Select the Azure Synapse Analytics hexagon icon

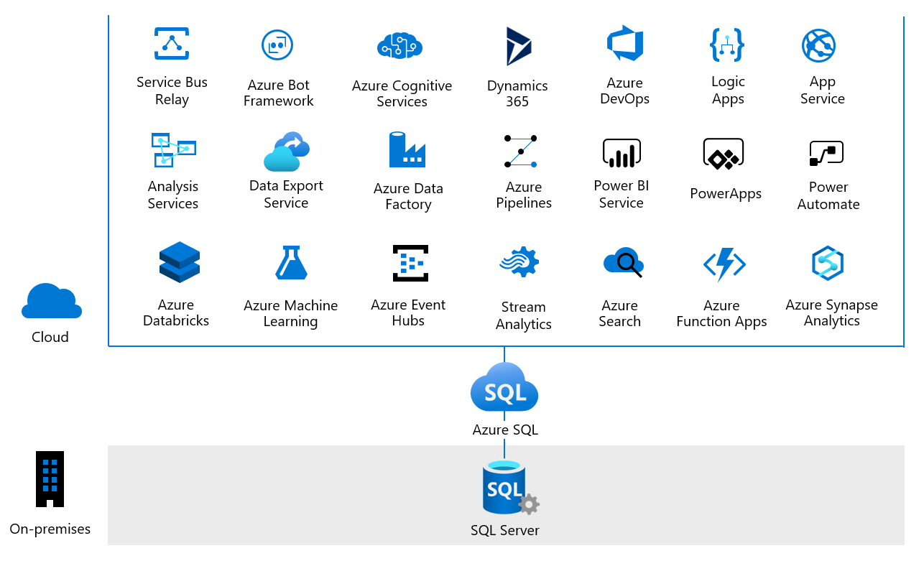point(827,263)
